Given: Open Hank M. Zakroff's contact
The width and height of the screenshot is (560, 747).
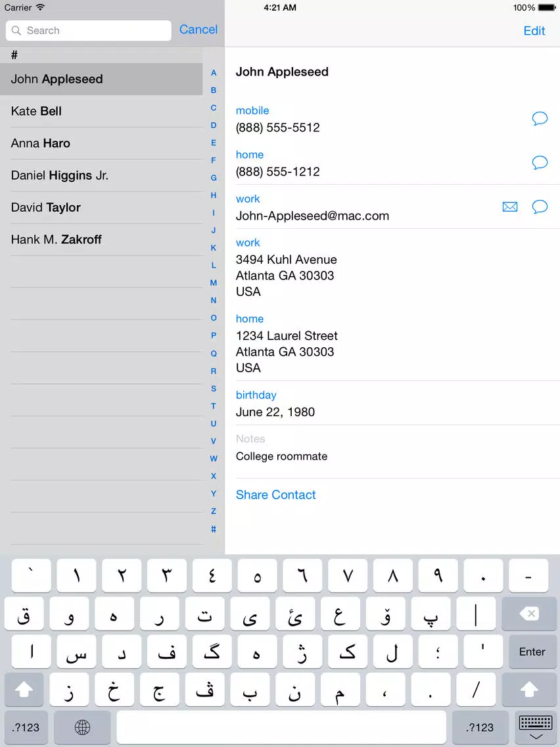Looking at the screenshot, I should point(101,239).
